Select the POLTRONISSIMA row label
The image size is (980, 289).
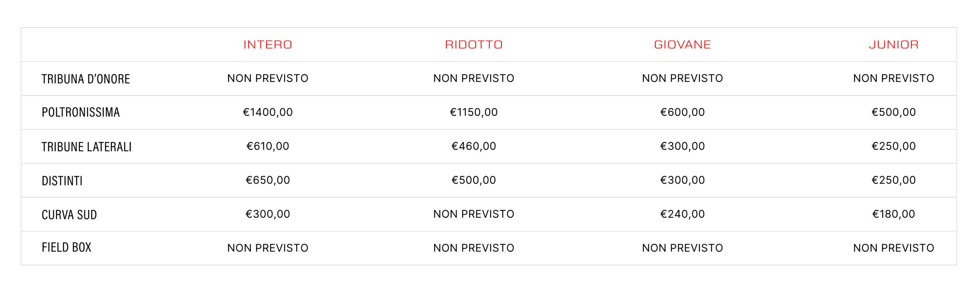81,112
